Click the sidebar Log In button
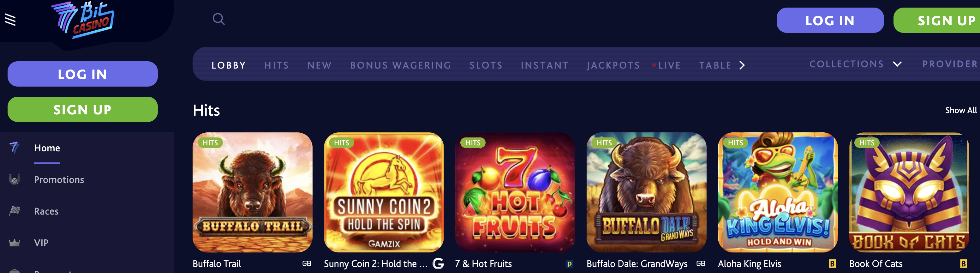980x273 pixels. point(82,74)
